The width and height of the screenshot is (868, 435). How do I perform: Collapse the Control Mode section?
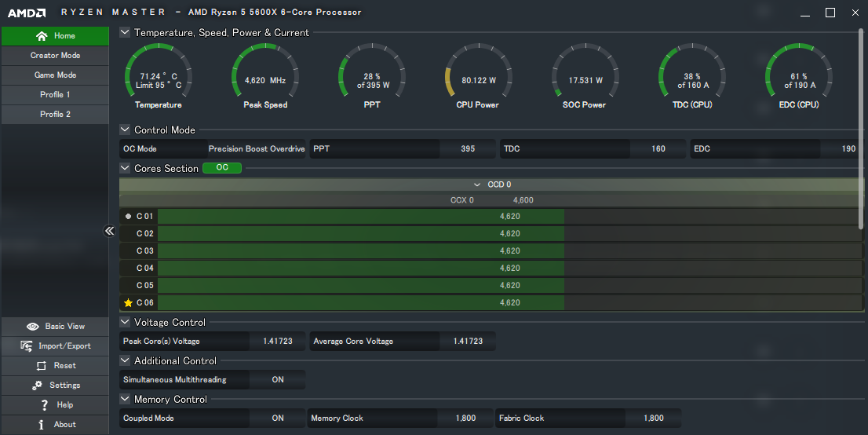click(x=125, y=130)
